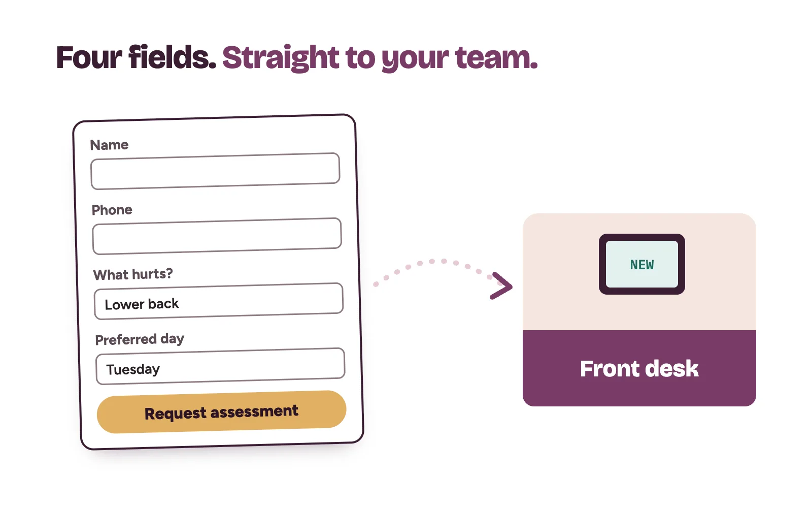Click the NEW monitor screen icon
This screenshot has width=812, height=508.
click(641, 264)
